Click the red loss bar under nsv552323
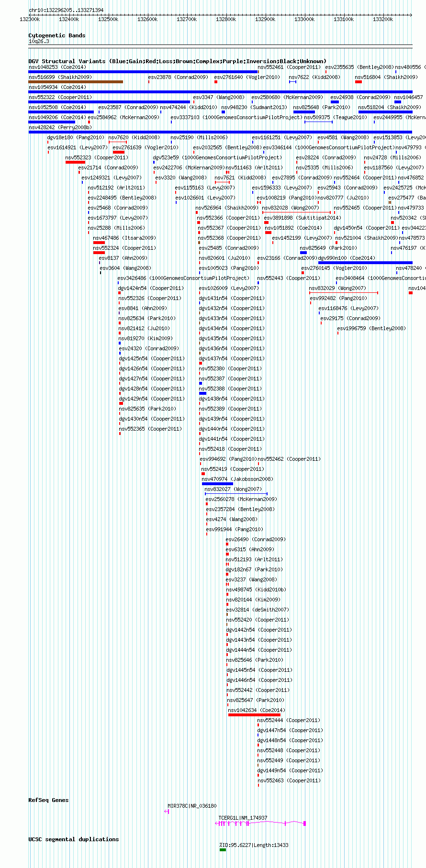Viewport: 426px width, 868px height. [75, 162]
